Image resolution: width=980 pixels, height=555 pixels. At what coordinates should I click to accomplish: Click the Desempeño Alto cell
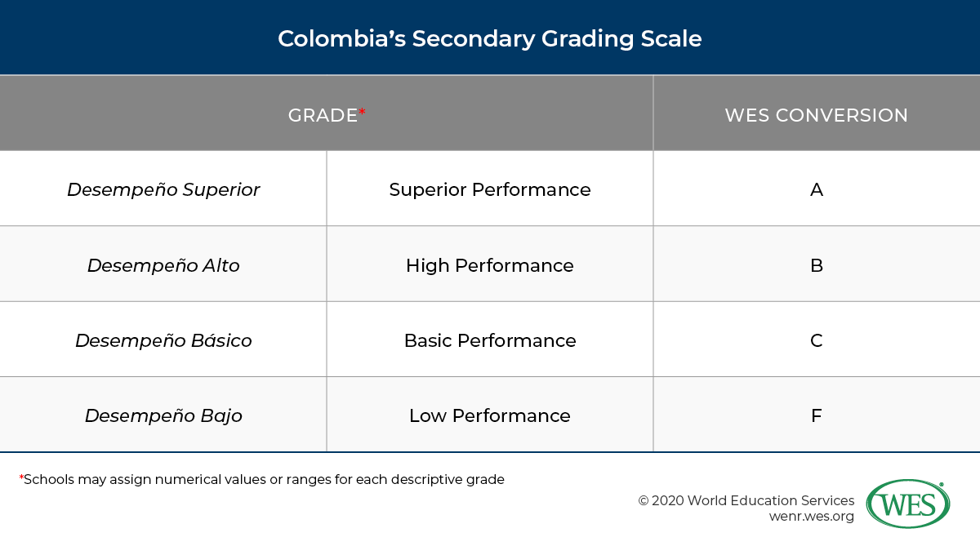163,265
